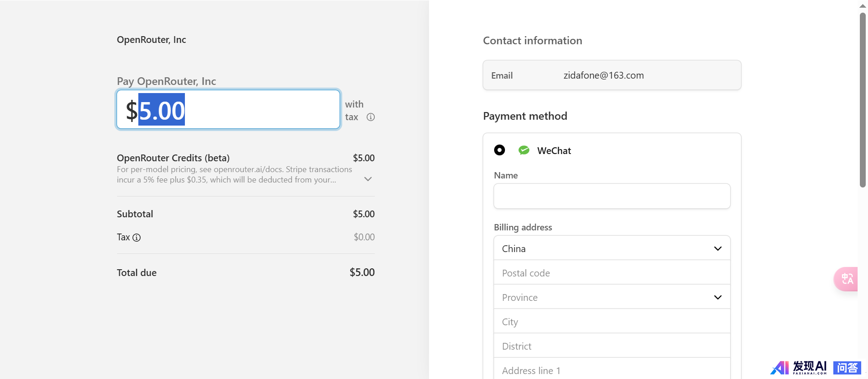
Task: Open the China country dropdown
Action: tap(612, 248)
